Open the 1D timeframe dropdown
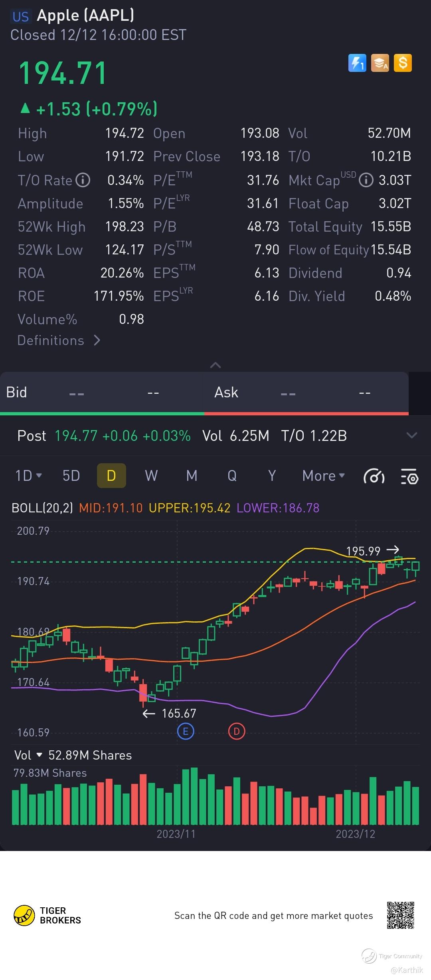Viewport: 431px width, 980px height. point(28,476)
